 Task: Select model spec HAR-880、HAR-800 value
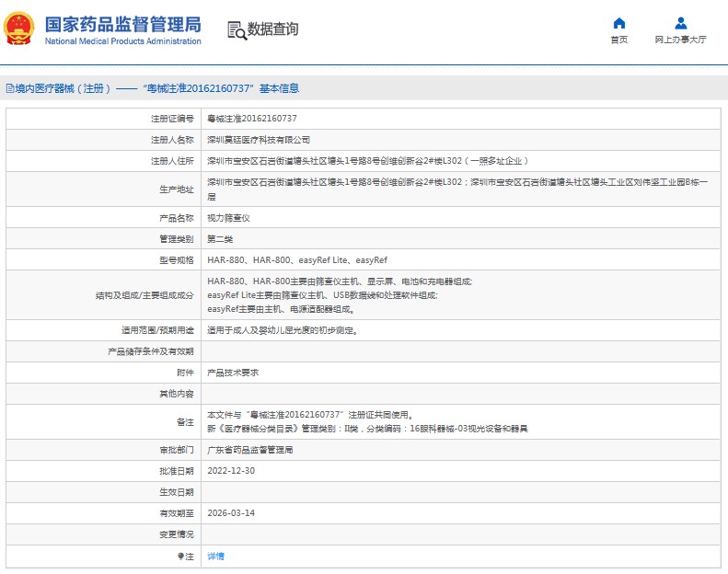(x=297, y=260)
